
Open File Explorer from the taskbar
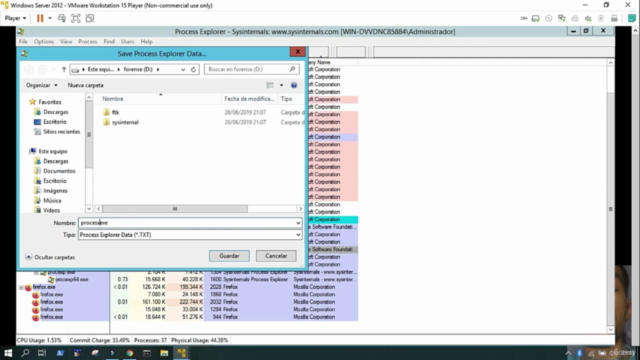point(164,353)
